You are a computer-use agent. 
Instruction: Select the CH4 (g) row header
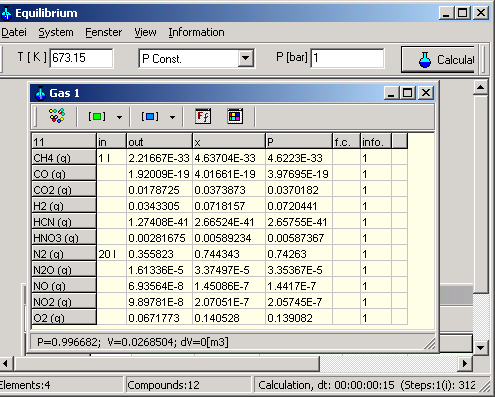tap(64, 157)
